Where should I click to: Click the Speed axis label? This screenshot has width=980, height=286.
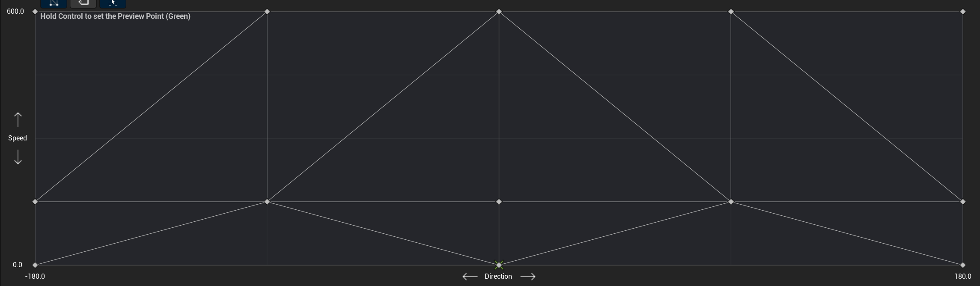click(x=18, y=138)
